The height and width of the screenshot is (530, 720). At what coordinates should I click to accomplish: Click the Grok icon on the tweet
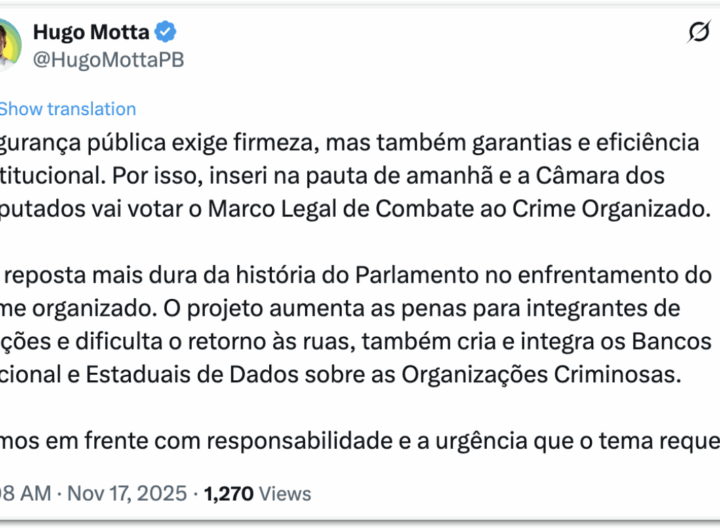698,34
